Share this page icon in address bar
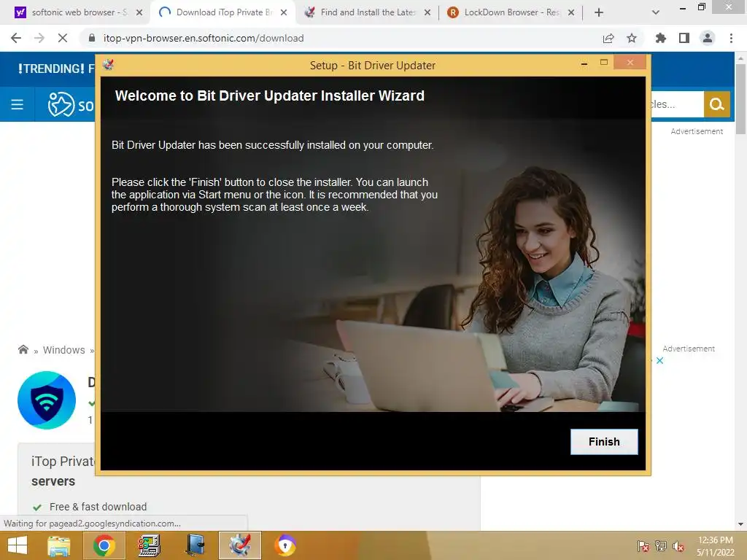The height and width of the screenshot is (560, 747). tap(608, 38)
